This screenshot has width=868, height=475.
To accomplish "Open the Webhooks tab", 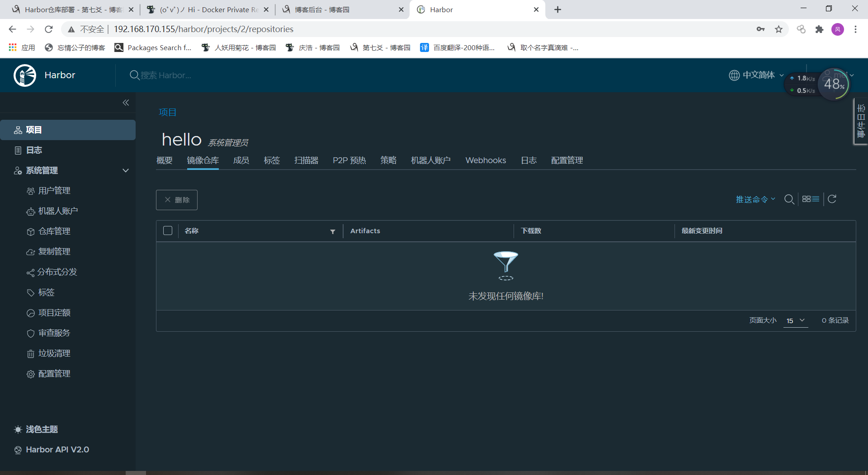I will (x=486, y=160).
